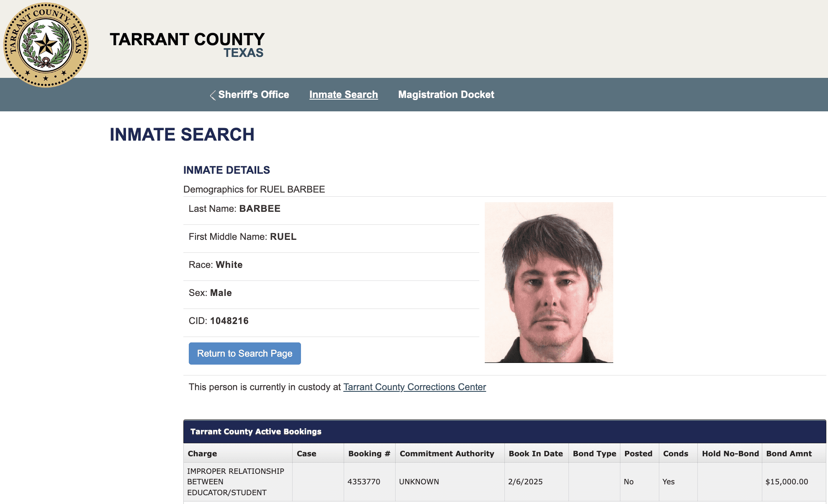Screen dimensions: 828x504
Task: Click the Commitment Authority column header
Action: click(447, 453)
